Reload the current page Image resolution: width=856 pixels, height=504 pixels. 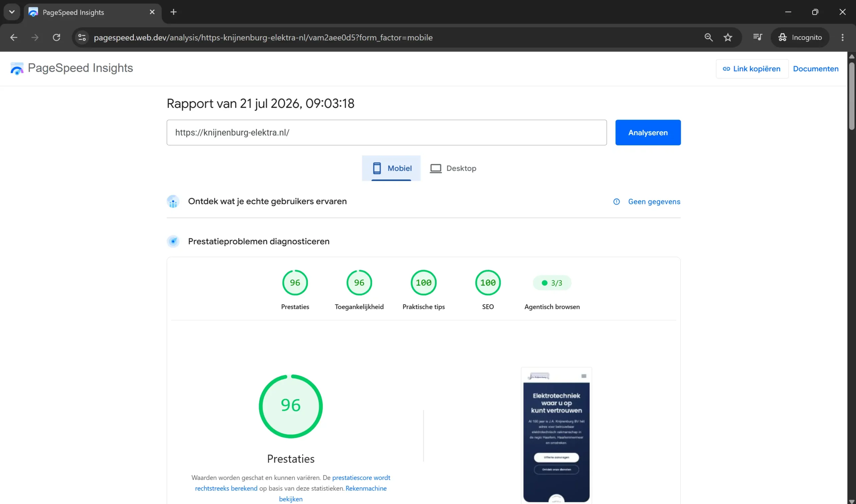57,37
